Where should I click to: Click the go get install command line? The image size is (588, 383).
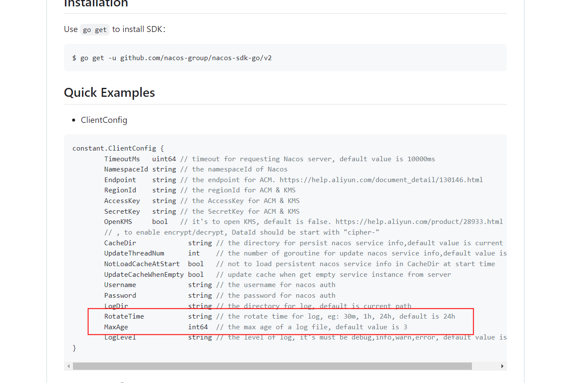tap(172, 58)
